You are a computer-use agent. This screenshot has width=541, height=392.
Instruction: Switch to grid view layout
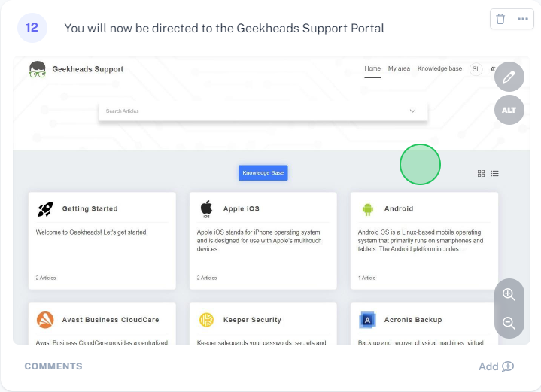(x=481, y=173)
